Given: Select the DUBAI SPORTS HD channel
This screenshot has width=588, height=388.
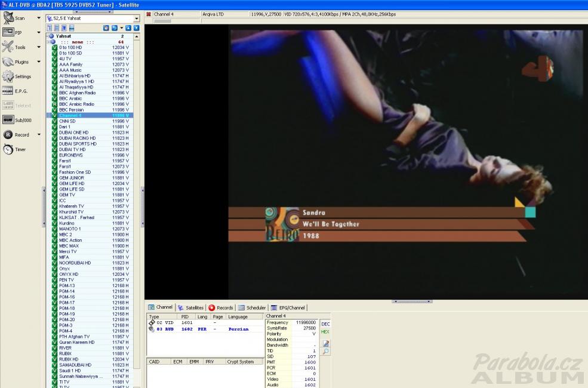Looking at the screenshot, I should click(90, 144).
